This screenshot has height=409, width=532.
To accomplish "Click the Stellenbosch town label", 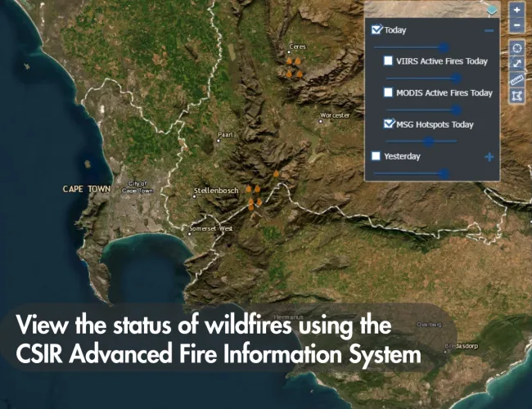I will tap(216, 191).
